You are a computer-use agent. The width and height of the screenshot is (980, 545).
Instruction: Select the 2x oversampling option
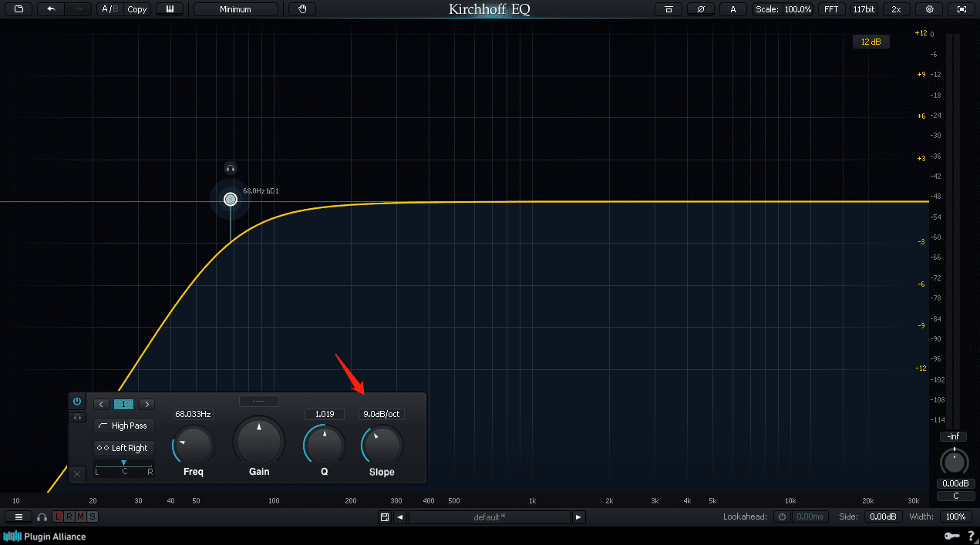[896, 9]
